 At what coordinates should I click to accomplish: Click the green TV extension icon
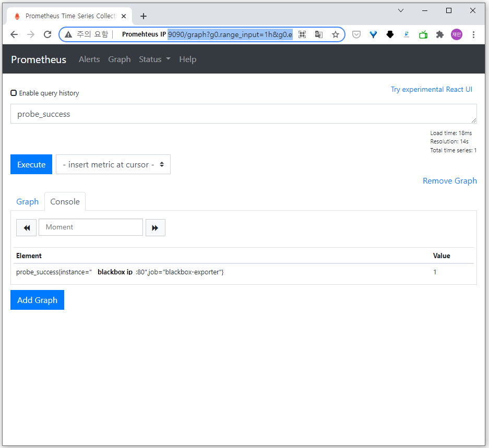click(x=423, y=34)
